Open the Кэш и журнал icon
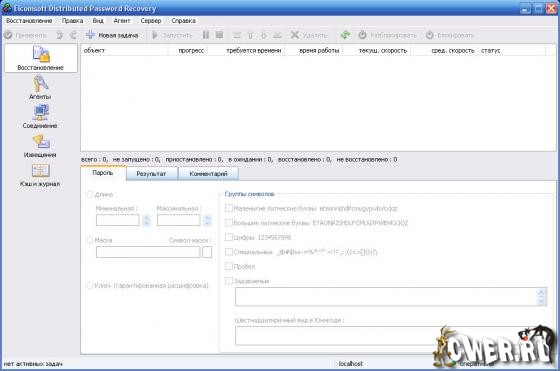 click(x=40, y=175)
